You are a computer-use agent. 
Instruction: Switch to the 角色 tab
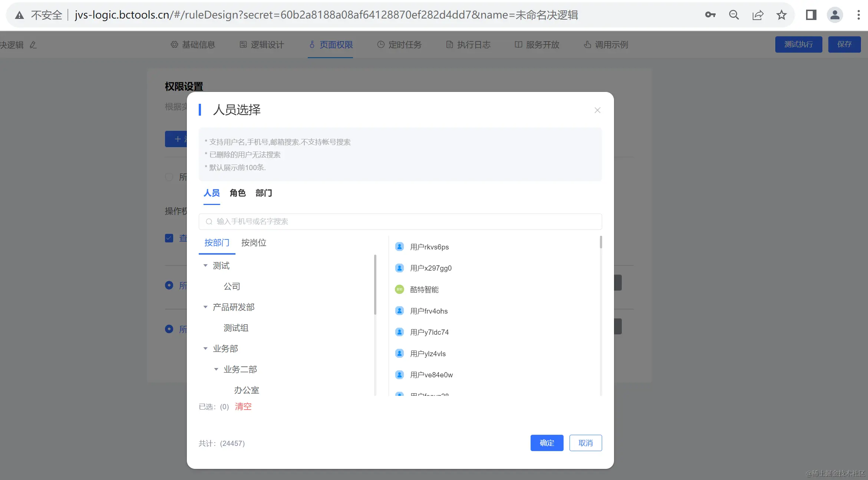coord(238,193)
